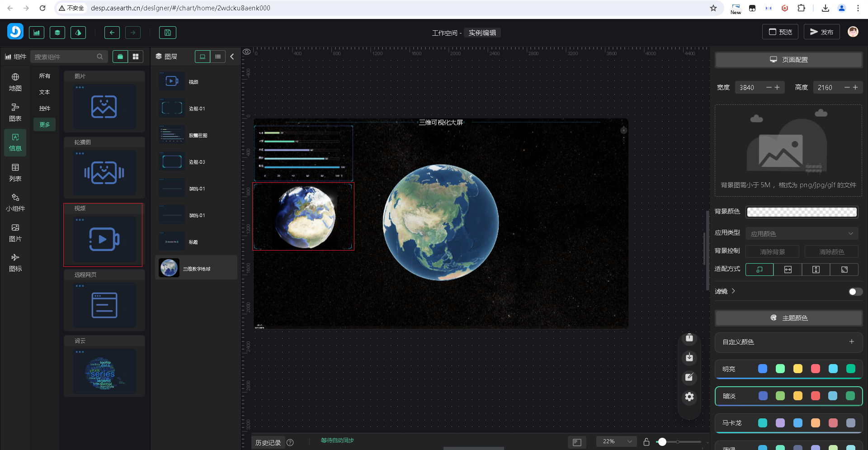Image resolution: width=868 pixels, height=450 pixels.
Task: Switch components to grid view
Action: click(x=136, y=57)
